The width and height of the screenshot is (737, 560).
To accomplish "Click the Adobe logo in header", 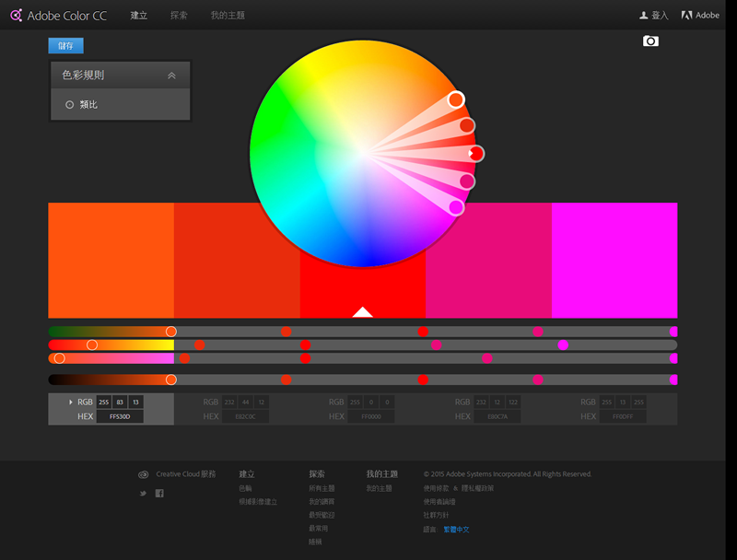I will [686, 16].
